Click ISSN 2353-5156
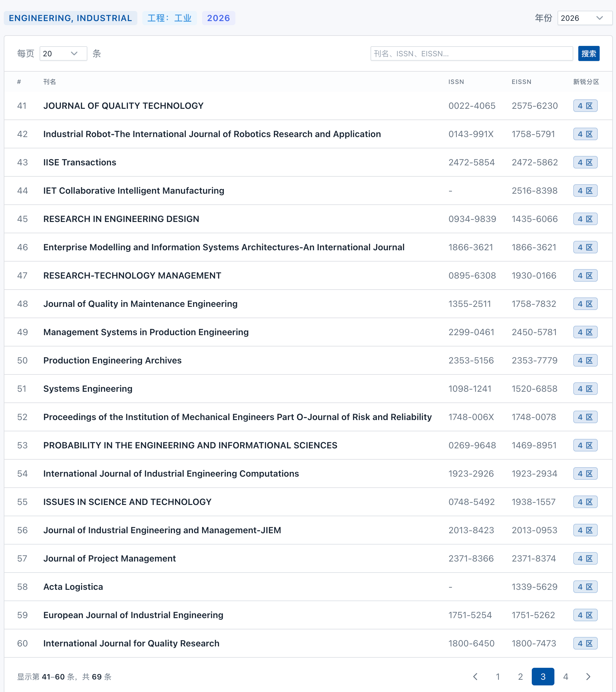 pos(471,360)
